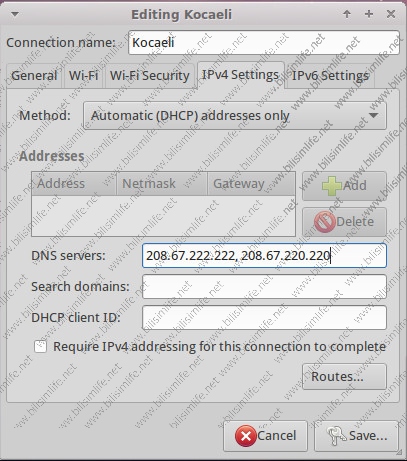Click into the Search domains field
The height and width of the screenshot is (461, 407).
(x=264, y=287)
